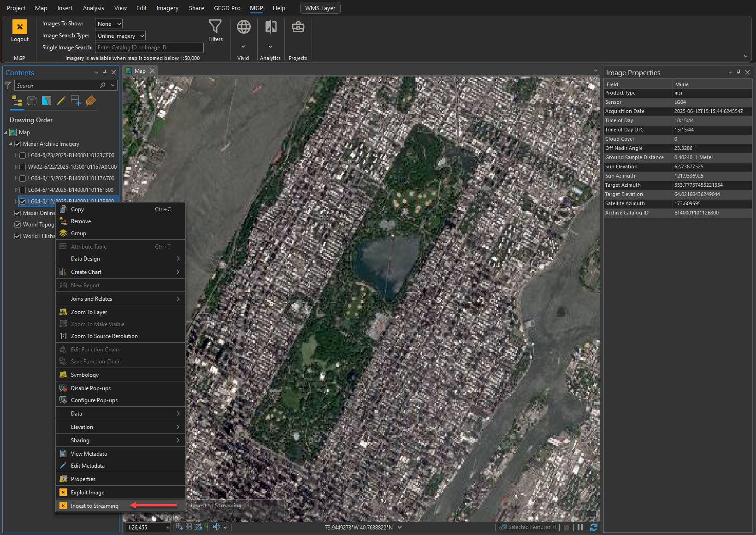The width and height of the screenshot is (756, 535).
Task: Check the LG04-6/15/2025 layer checkbox
Action: pos(23,178)
